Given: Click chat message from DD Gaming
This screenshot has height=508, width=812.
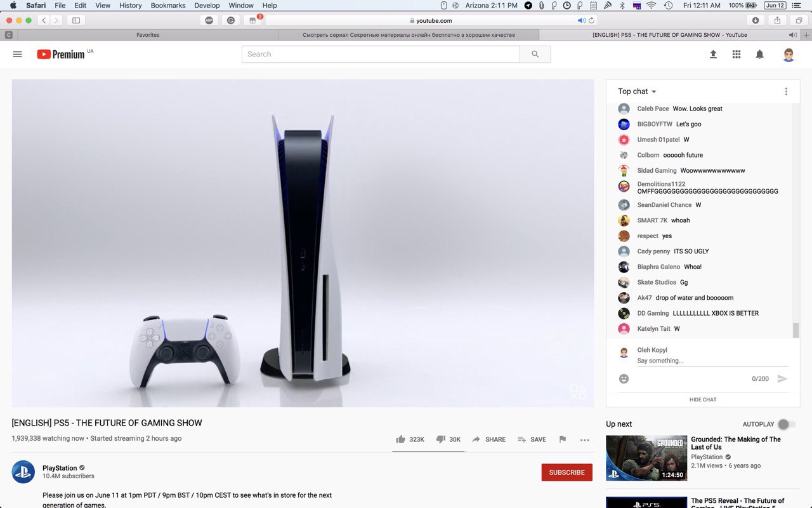Looking at the screenshot, I should [x=716, y=313].
